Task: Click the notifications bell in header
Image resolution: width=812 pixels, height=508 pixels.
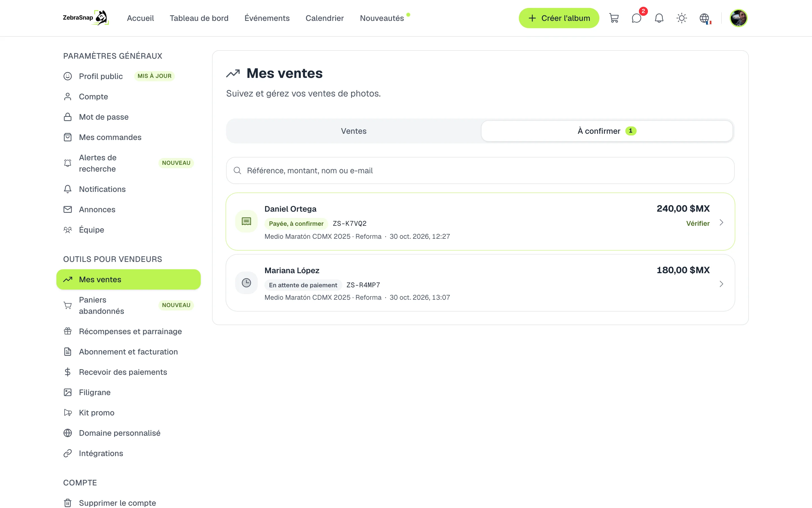Action: click(x=659, y=18)
